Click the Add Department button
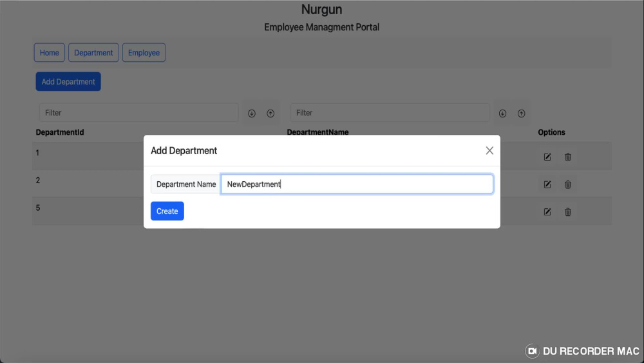 tap(68, 81)
